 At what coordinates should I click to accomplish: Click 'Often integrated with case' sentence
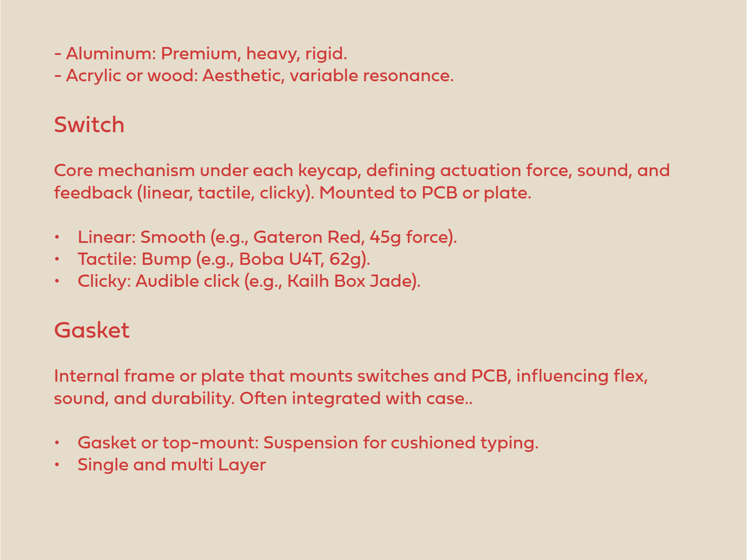pyautogui.click(x=355, y=399)
